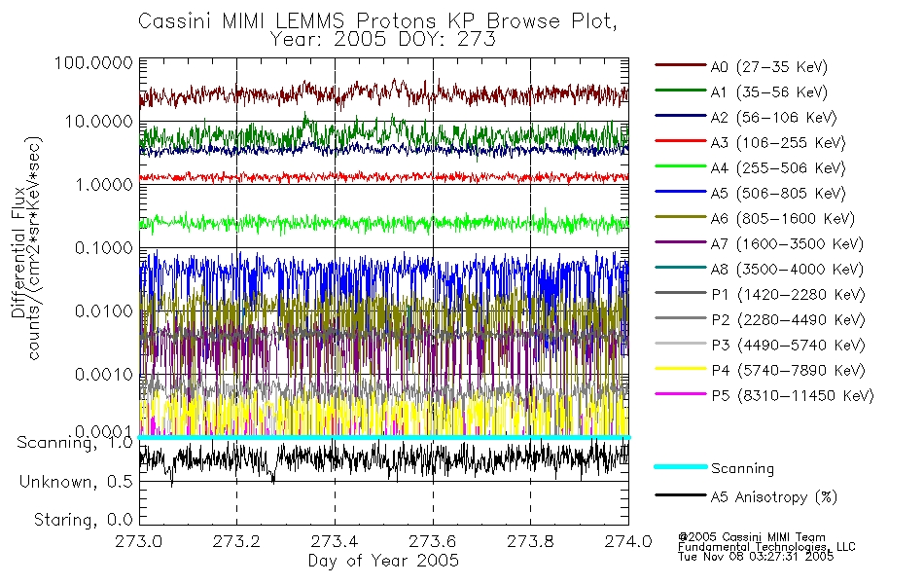
Task: Click the A7 (1600-3500 KeV) legend label
Action: 787,244
